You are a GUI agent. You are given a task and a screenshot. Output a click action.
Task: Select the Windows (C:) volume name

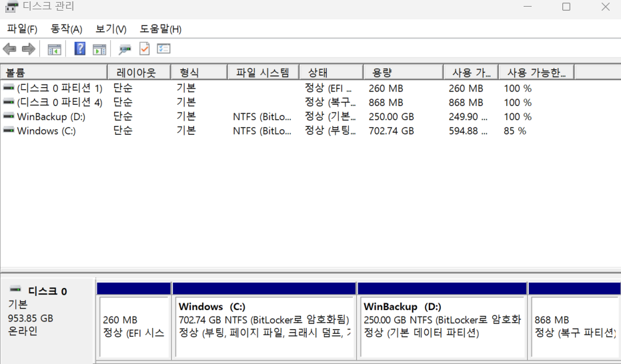(x=46, y=131)
